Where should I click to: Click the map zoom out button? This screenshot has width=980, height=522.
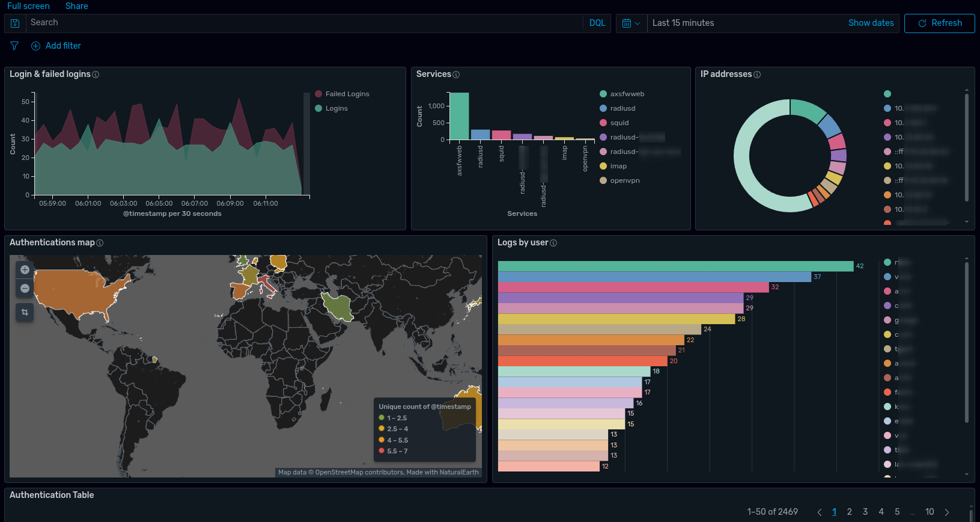(25, 289)
